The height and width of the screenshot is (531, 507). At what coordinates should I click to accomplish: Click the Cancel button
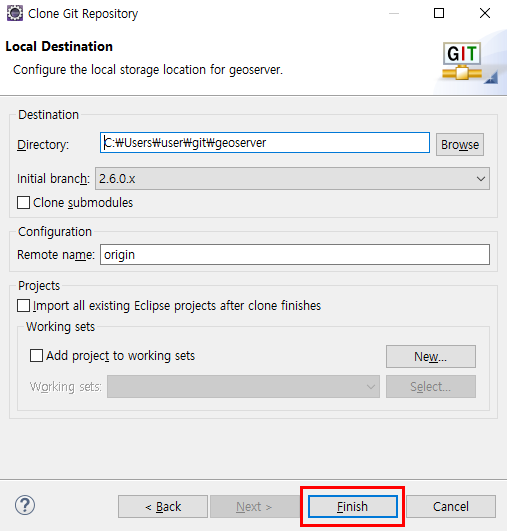(451, 507)
